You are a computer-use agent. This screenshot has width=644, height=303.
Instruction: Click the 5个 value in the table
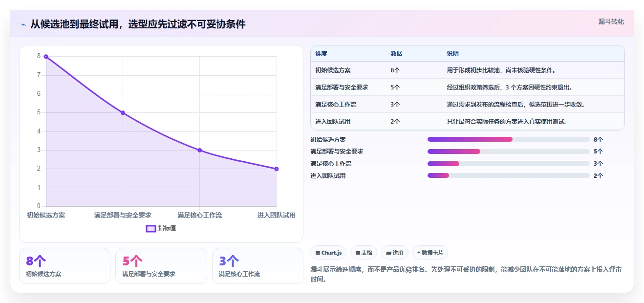[x=395, y=87]
